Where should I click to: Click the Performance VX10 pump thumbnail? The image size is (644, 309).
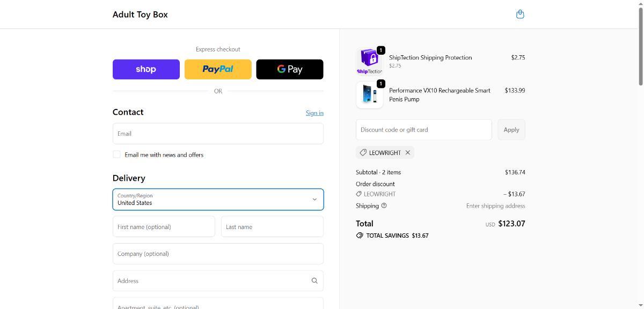coord(369,94)
